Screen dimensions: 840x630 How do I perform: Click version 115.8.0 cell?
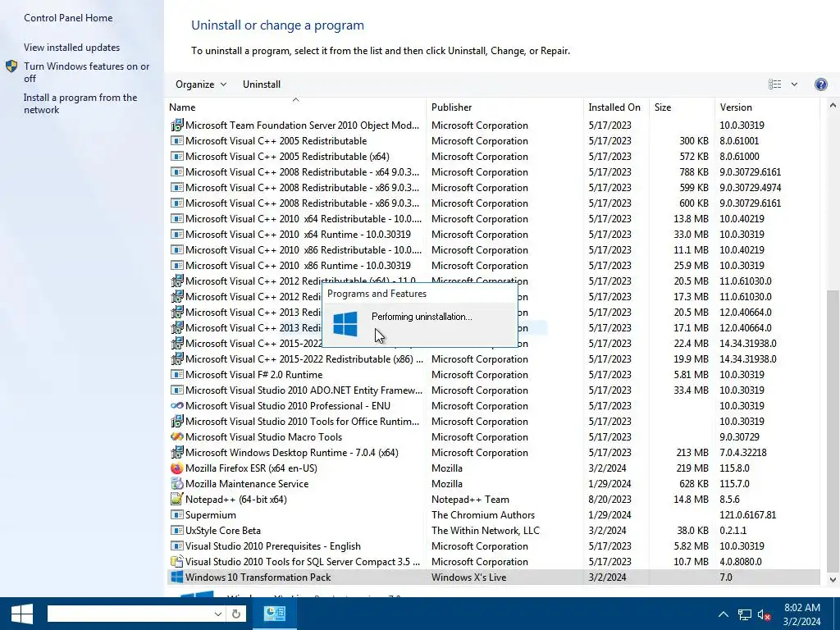pos(734,468)
